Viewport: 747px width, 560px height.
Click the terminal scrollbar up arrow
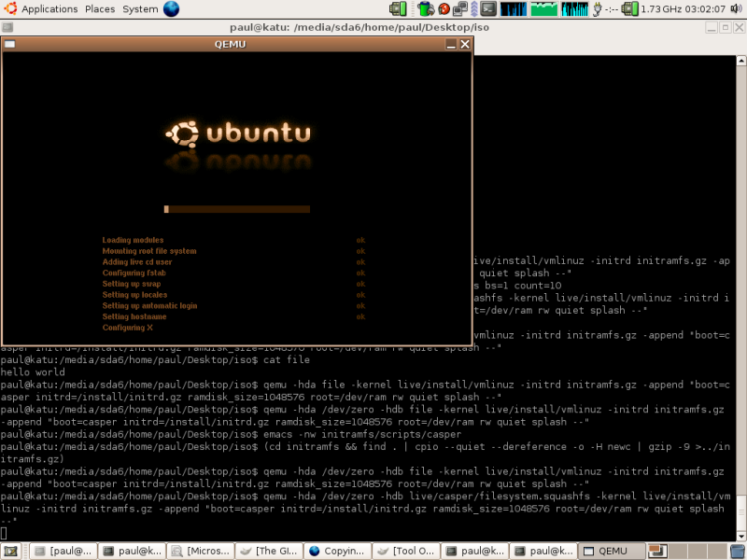pos(741,61)
